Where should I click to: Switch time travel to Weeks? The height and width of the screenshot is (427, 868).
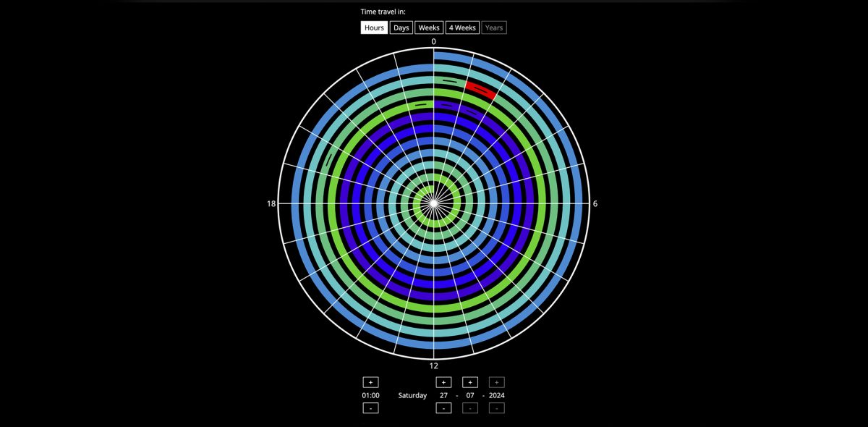pos(429,28)
